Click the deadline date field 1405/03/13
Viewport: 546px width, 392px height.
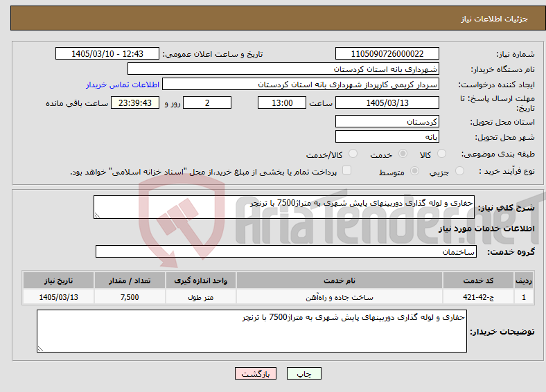tap(387, 103)
